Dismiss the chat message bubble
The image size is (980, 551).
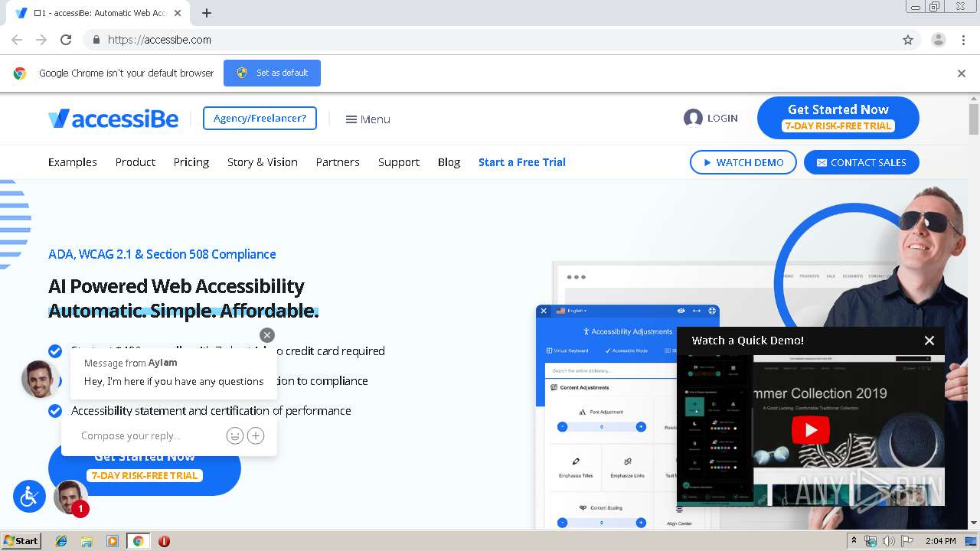(266, 335)
